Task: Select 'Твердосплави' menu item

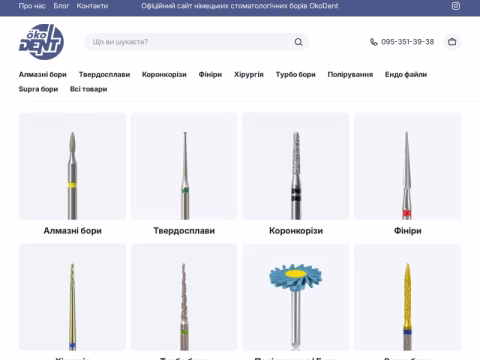Action: [104, 74]
